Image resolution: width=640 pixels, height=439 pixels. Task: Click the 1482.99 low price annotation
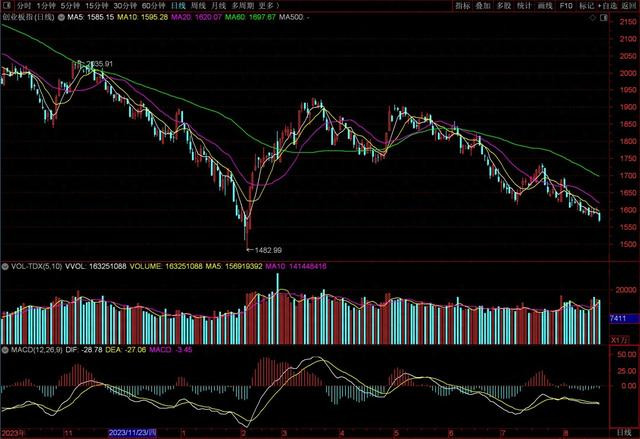tap(268, 250)
